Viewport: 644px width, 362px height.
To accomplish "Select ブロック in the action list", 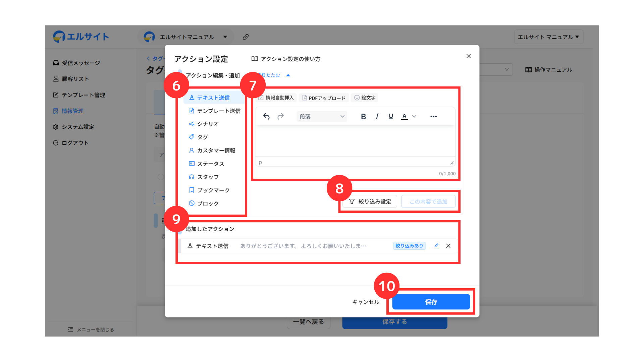I will (208, 203).
